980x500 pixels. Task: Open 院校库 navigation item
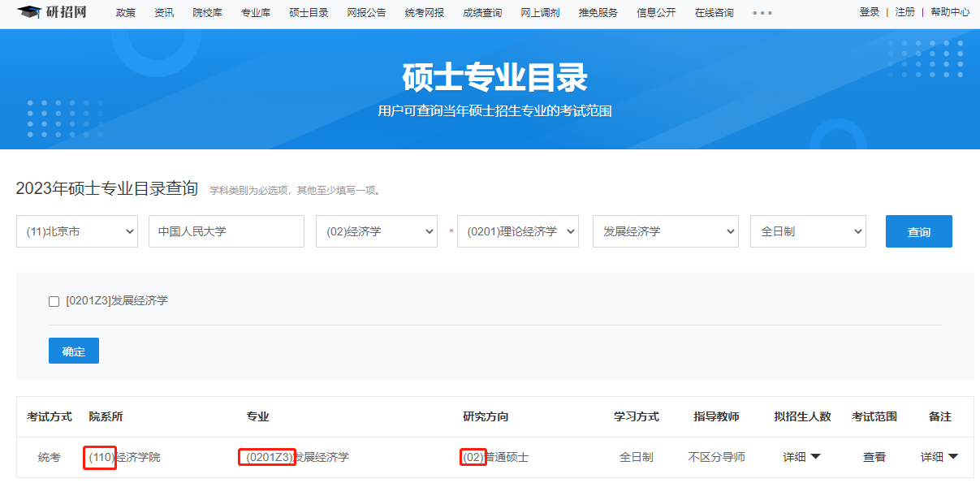207,13
